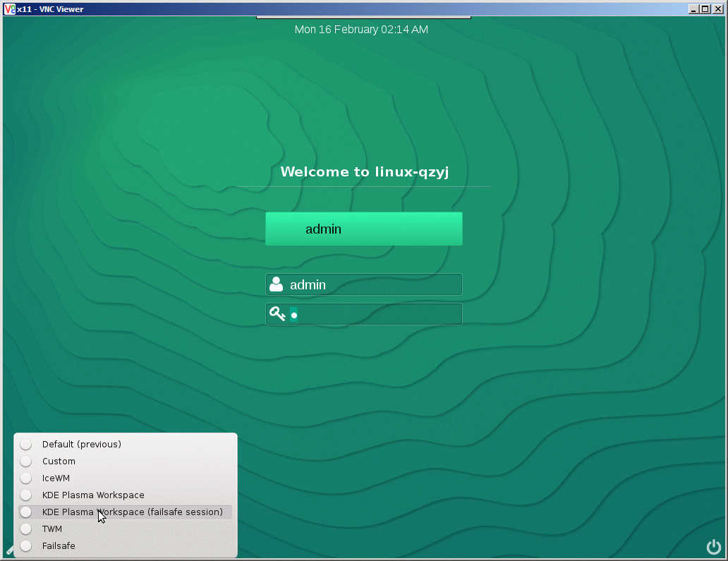The image size is (728, 561).
Task: Select the TWM radio button
Action: (26, 529)
